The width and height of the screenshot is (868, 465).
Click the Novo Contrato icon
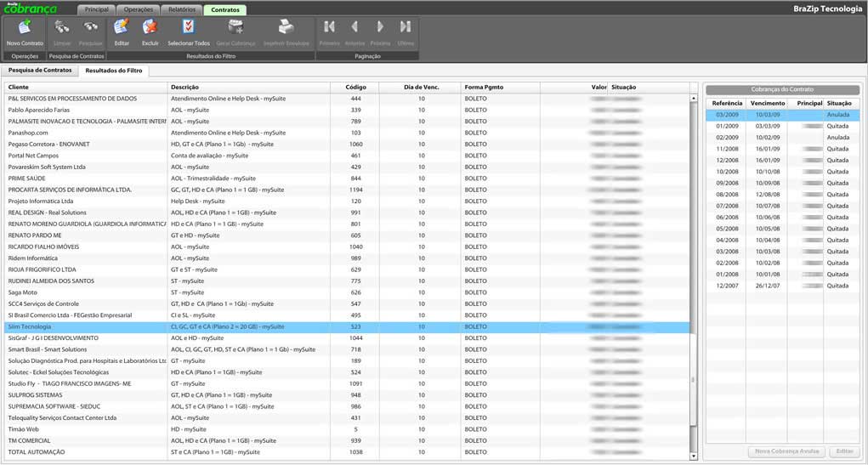(x=25, y=27)
